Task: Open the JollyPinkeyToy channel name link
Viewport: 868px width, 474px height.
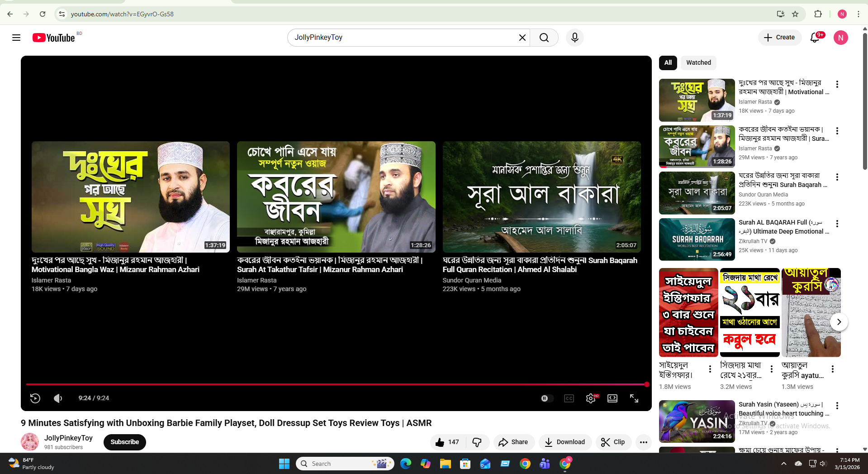Action: 68,438
